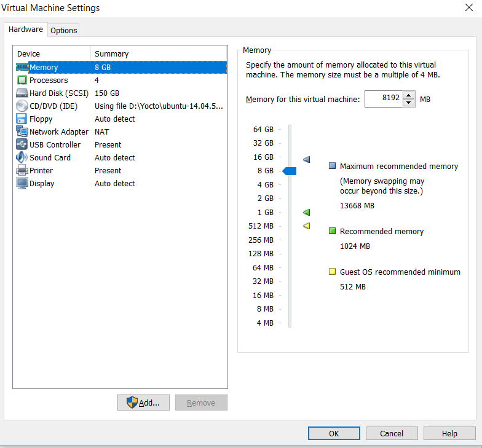This screenshot has width=482, height=448.
Task: Click the 16 GB slider label
Action: [263, 157]
